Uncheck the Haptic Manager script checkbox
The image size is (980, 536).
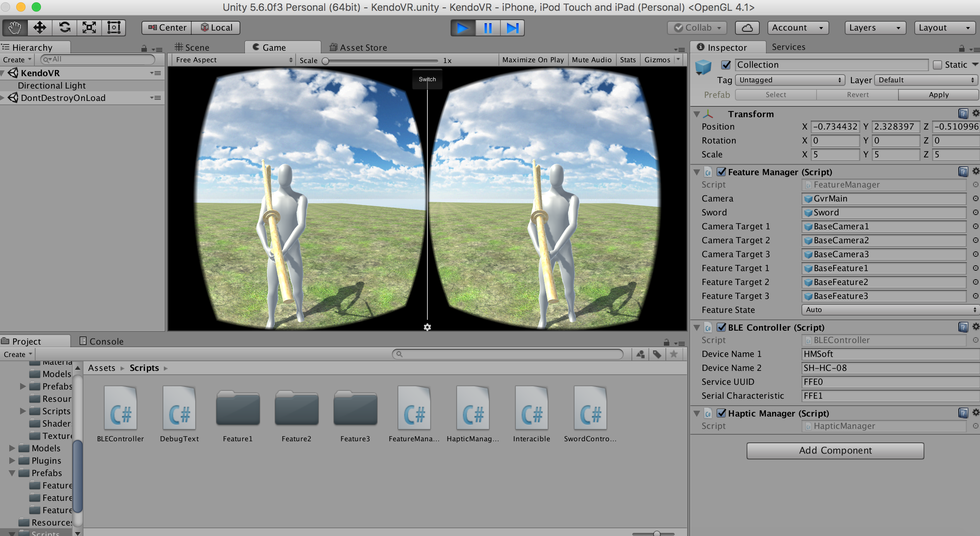pos(721,413)
